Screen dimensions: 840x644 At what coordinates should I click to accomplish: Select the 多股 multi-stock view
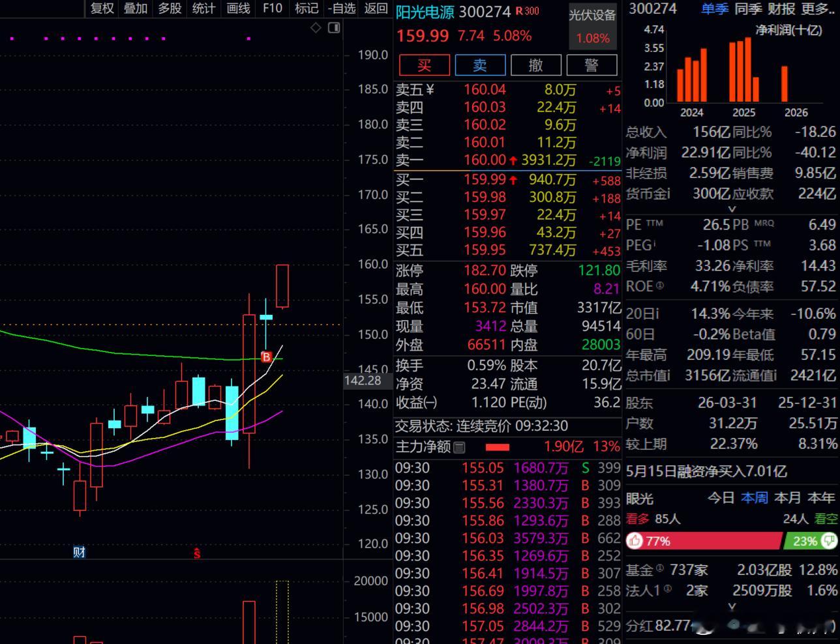pyautogui.click(x=170, y=8)
